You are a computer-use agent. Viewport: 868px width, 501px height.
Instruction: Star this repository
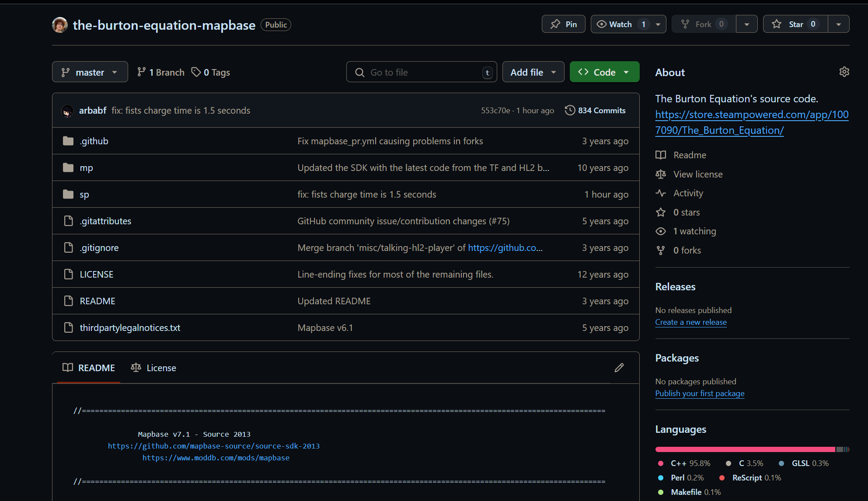click(x=795, y=24)
